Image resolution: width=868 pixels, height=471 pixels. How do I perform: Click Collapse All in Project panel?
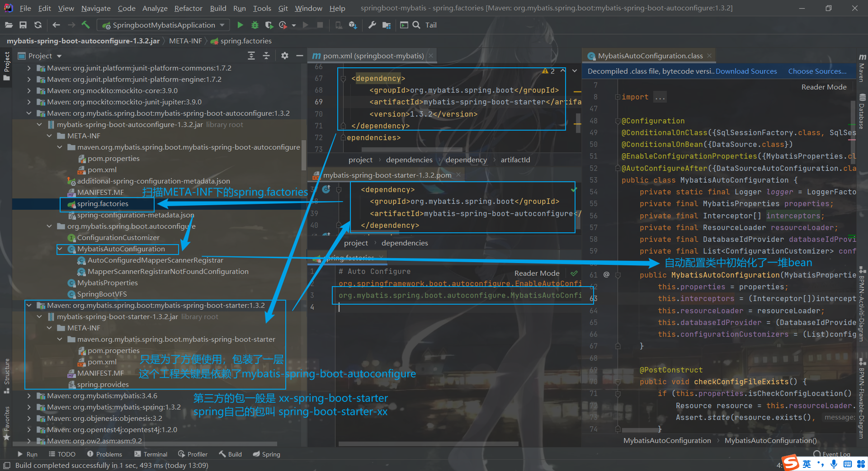pyautogui.click(x=266, y=56)
